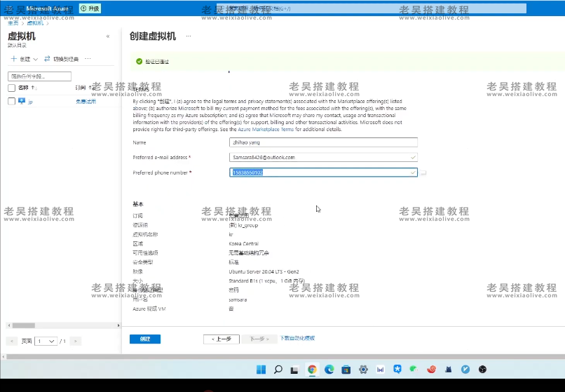Screen dimensions: 565x392
Task: Click the kr_group resource group value
Action: pyautogui.click(x=243, y=225)
